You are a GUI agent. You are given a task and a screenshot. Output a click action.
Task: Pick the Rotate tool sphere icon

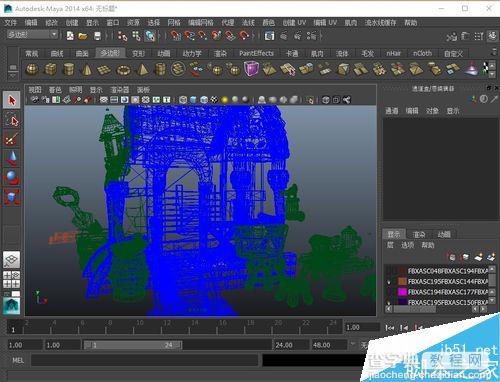click(x=12, y=177)
